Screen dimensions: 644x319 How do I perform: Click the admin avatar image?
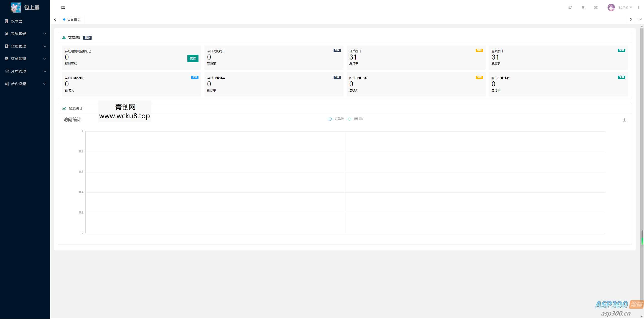point(611,8)
